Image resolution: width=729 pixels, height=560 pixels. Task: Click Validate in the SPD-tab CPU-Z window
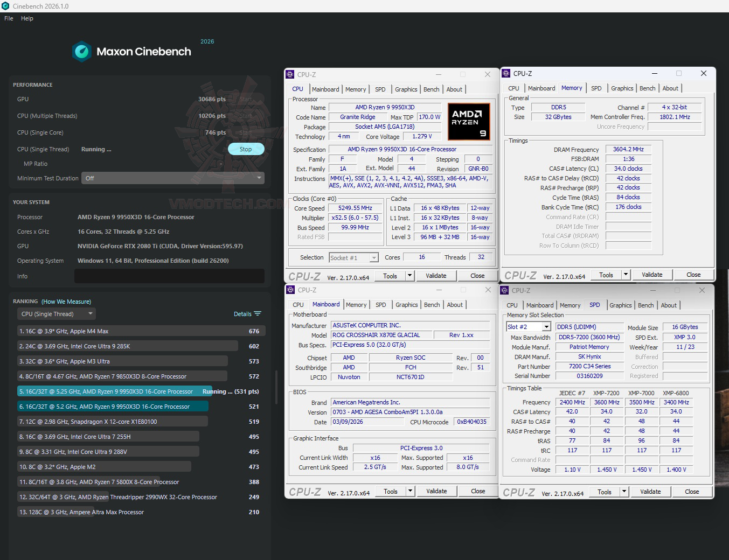[x=650, y=492]
